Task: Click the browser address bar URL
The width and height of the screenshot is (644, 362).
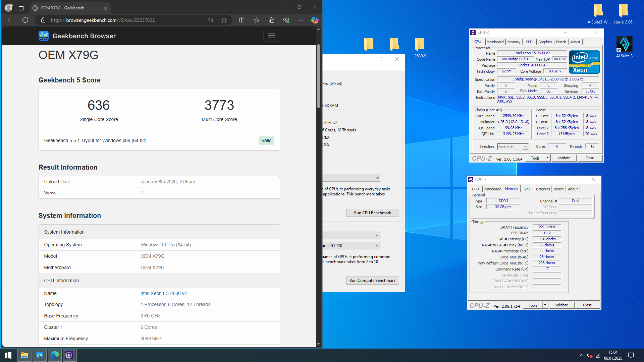Action: [x=103, y=20]
